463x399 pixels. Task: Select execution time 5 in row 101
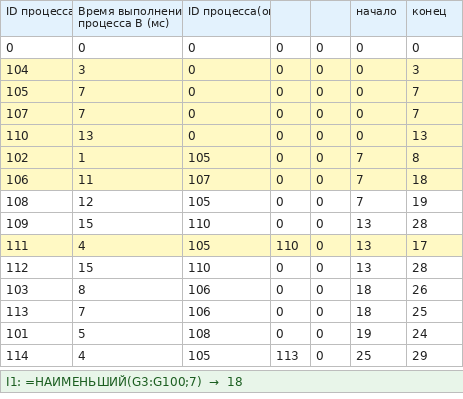pyautogui.click(x=127, y=334)
